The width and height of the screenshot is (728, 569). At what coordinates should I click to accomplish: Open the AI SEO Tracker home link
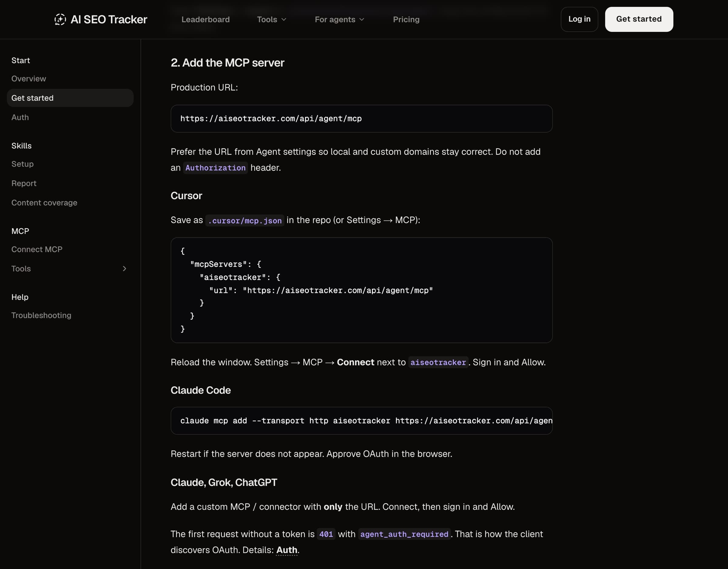click(x=101, y=19)
